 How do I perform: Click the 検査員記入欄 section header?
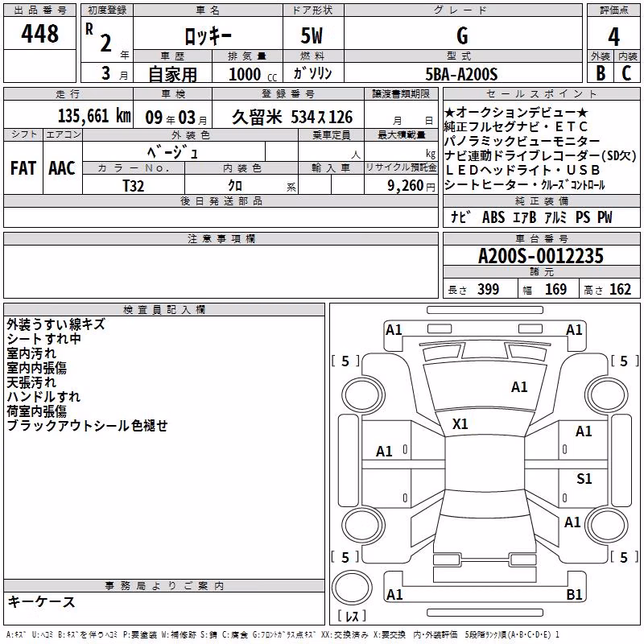click(x=164, y=310)
